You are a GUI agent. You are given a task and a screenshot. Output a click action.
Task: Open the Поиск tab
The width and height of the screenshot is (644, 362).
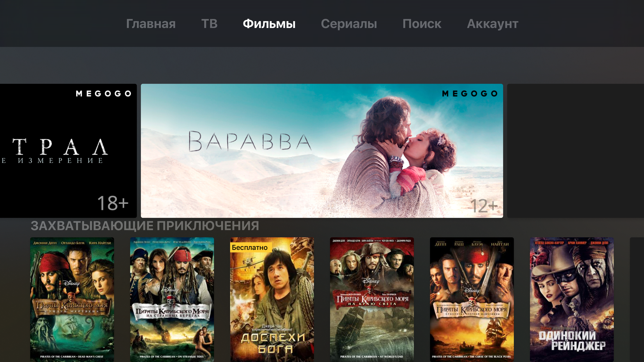tap(422, 24)
